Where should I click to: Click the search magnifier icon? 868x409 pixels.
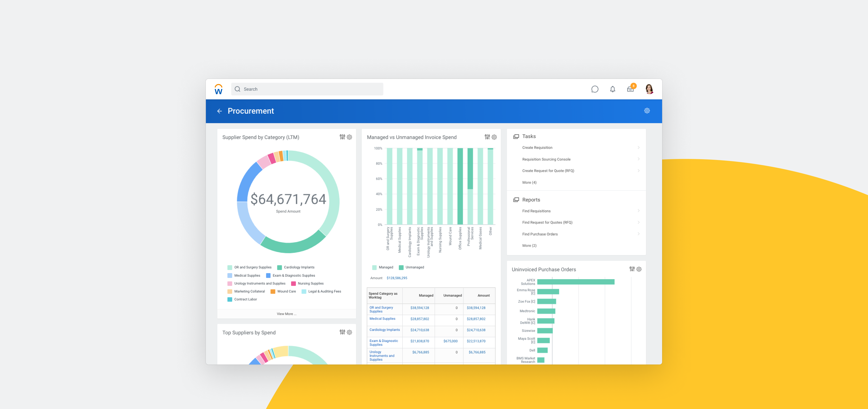238,89
